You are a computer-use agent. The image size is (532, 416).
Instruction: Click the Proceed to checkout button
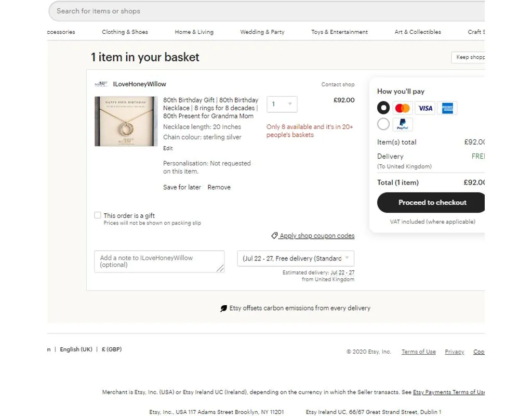(431, 202)
